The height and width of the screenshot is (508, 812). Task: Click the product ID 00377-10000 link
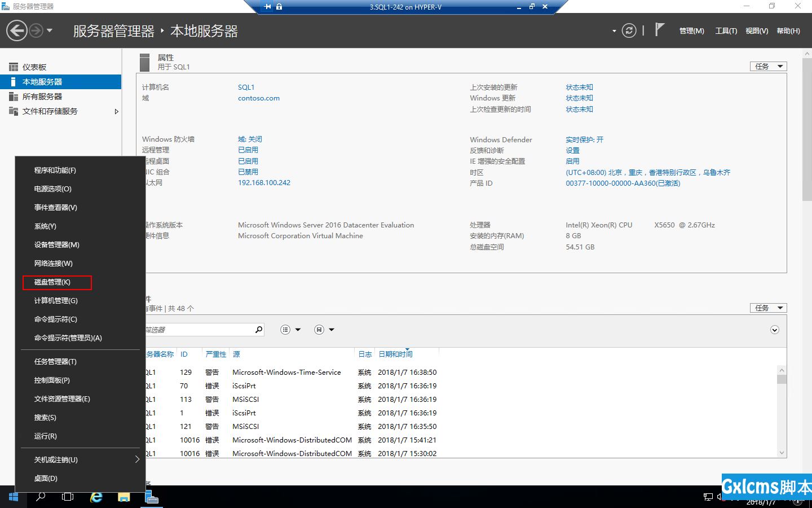tap(623, 183)
